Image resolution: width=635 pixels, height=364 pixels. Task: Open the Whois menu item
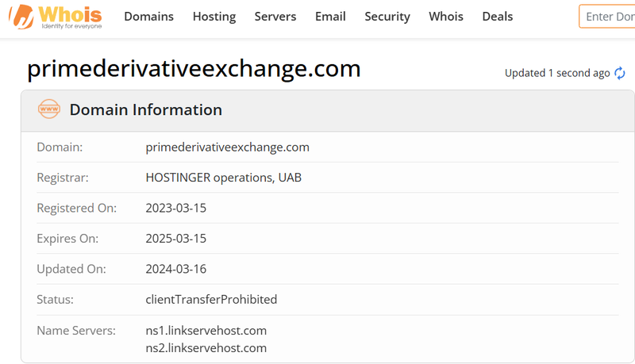[446, 17]
